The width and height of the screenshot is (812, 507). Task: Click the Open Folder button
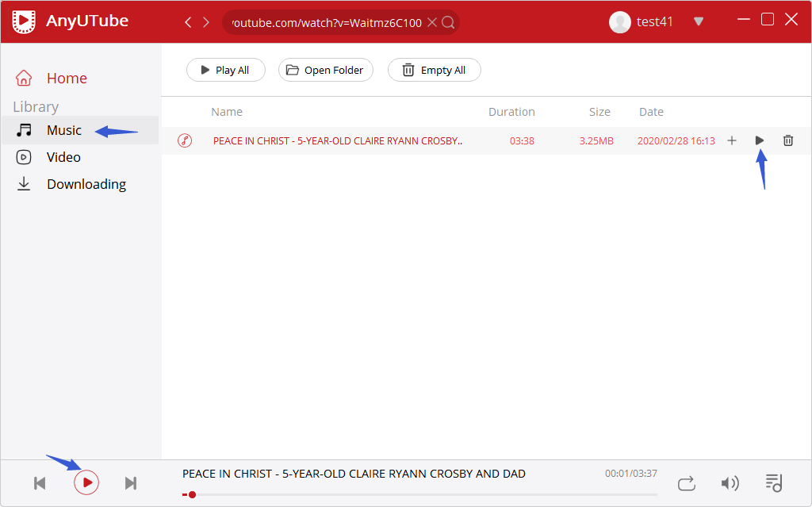pyautogui.click(x=326, y=70)
